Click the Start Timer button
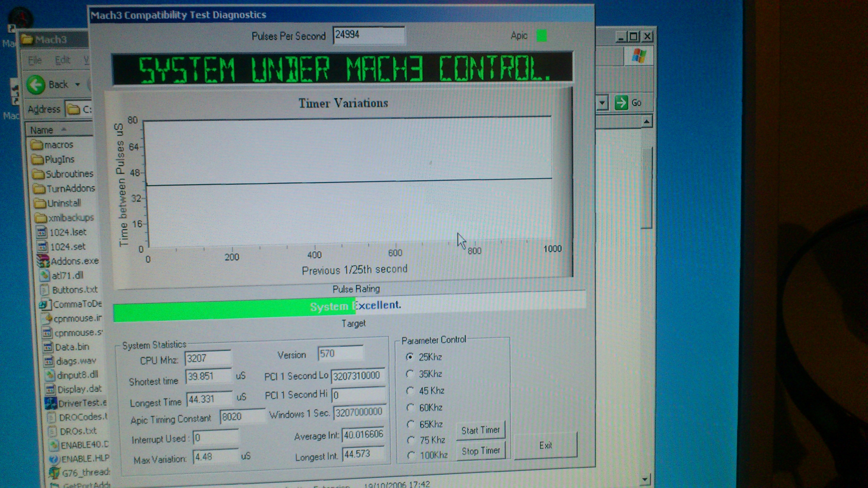The width and height of the screenshot is (868, 488). (481, 430)
